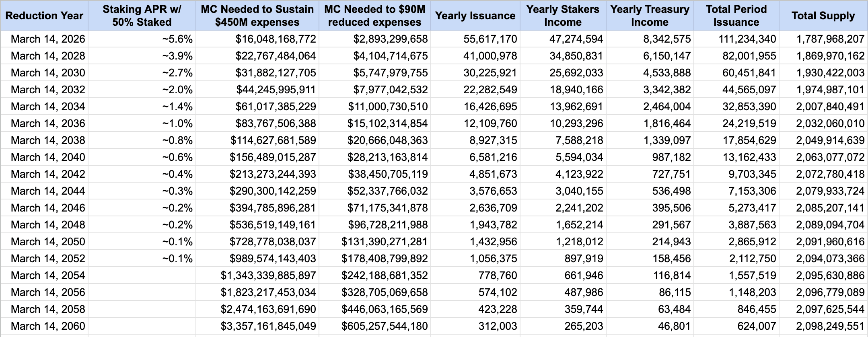Click the 2,098,249,551 total supply cell
Screen dimensions: 868x337
click(x=830, y=326)
